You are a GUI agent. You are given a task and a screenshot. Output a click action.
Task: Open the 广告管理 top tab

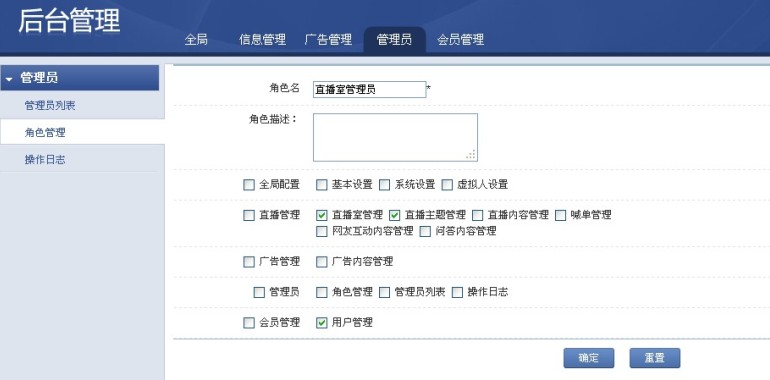pyautogui.click(x=328, y=40)
